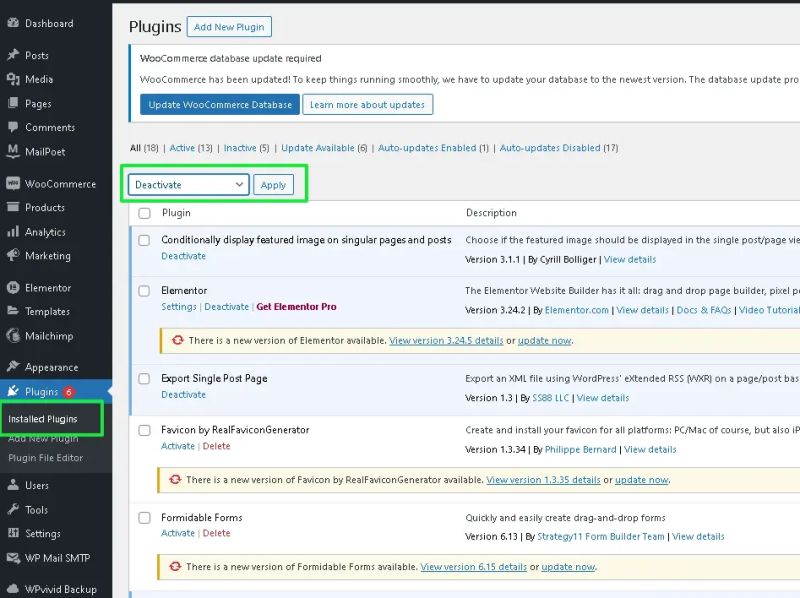This screenshot has width=800, height=598.
Task: Click Deactivate link under Elementor
Action: pyautogui.click(x=227, y=307)
